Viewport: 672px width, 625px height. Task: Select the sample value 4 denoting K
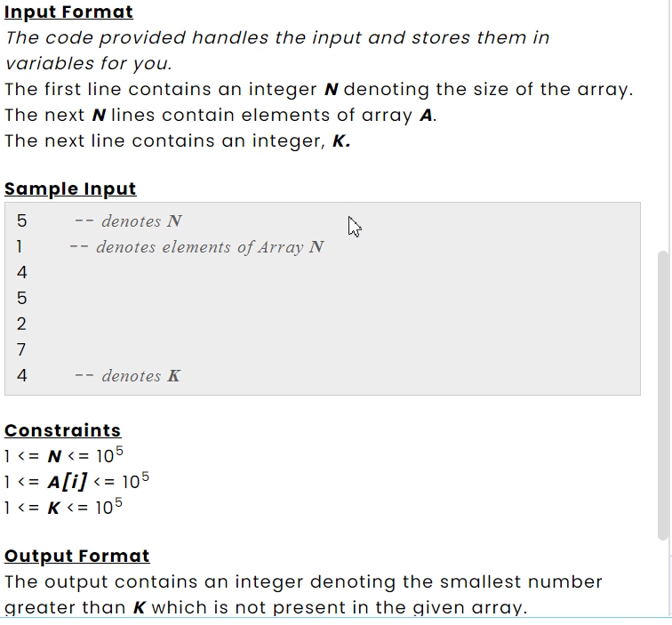point(22,375)
